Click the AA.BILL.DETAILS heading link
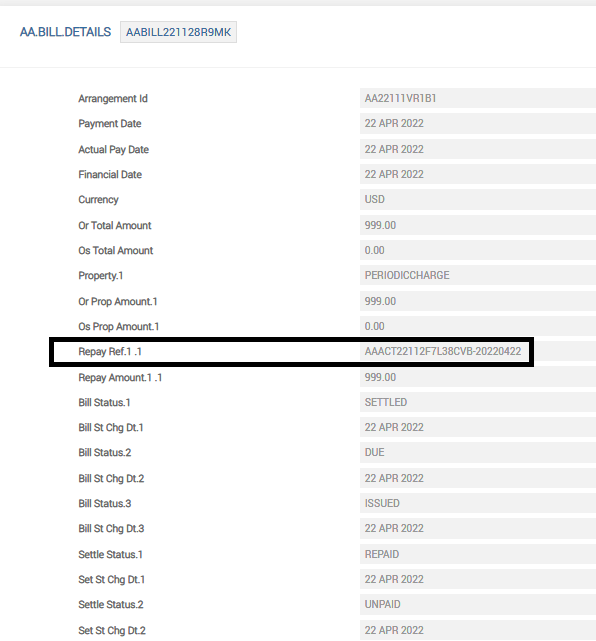Image resolution: width=596 pixels, height=641 pixels. click(x=65, y=32)
